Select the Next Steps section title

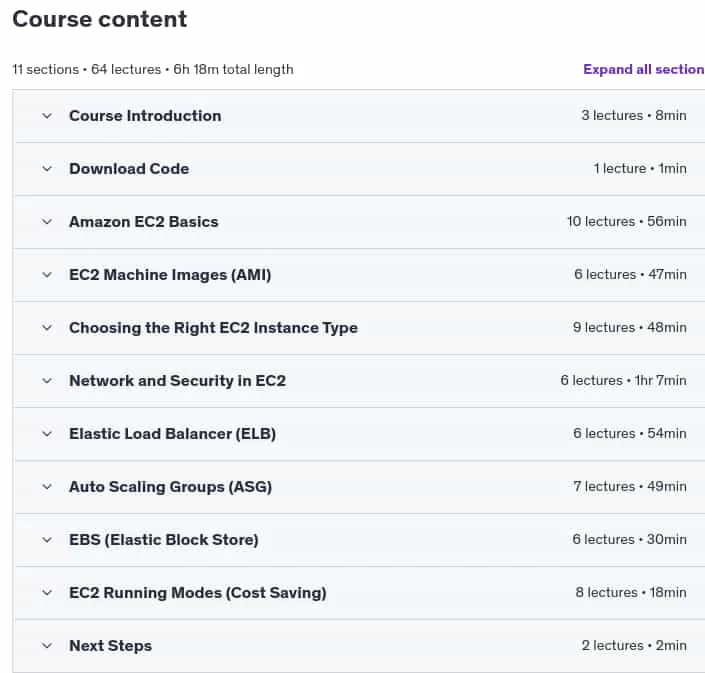(111, 646)
